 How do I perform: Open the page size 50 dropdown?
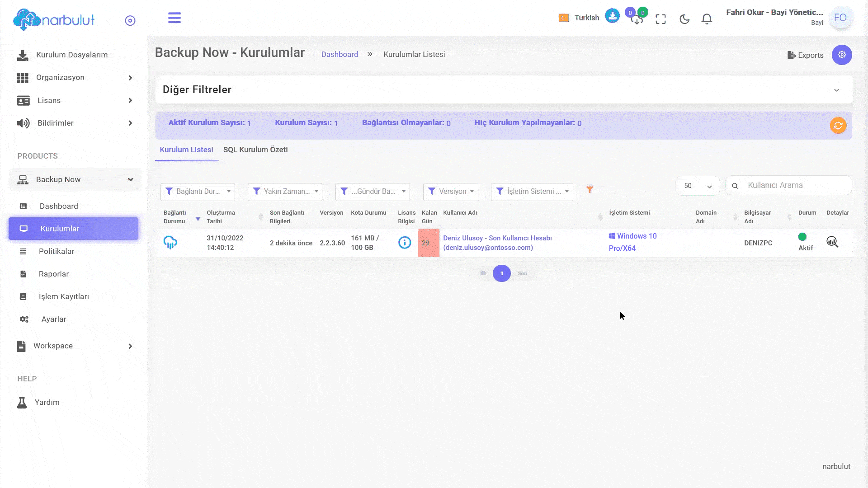[697, 186]
